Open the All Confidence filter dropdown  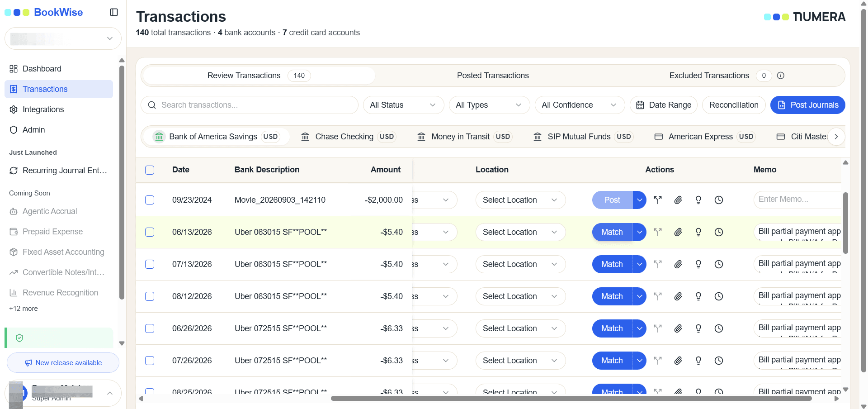(580, 105)
